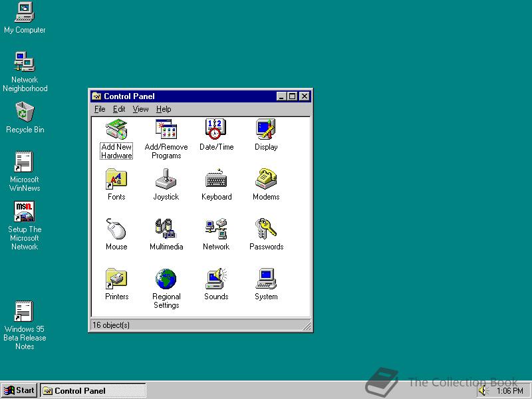Select the Regional Settings globe icon
Viewport: 532px width, 399px height.
(x=166, y=279)
